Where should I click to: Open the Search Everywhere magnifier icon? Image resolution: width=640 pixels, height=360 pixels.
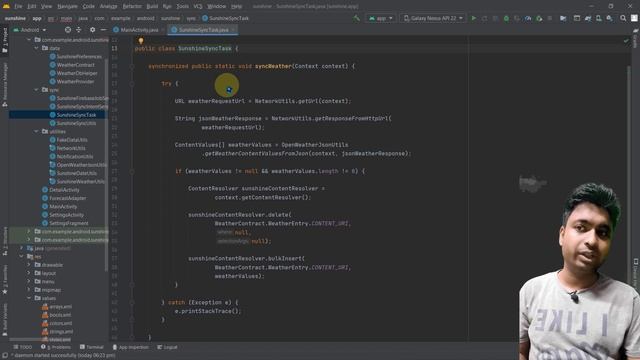623,18
